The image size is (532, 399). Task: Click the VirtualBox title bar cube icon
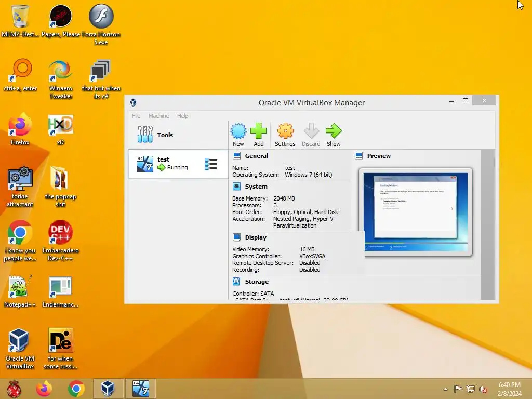click(x=133, y=102)
